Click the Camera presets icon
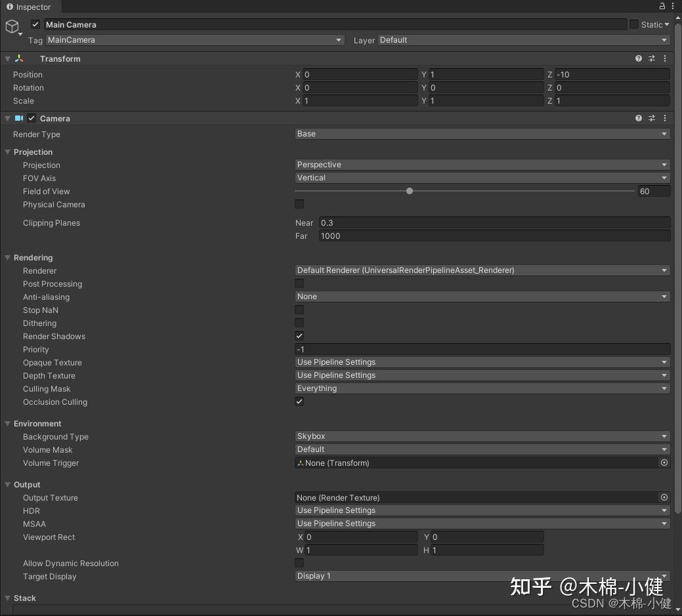This screenshot has height=616, width=682. pos(651,118)
